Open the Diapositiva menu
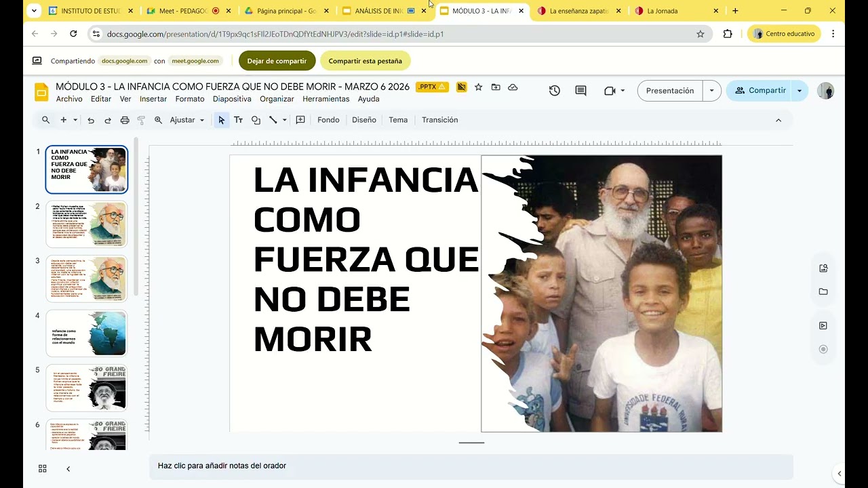Image resolution: width=868 pixels, height=488 pixels. point(232,99)
